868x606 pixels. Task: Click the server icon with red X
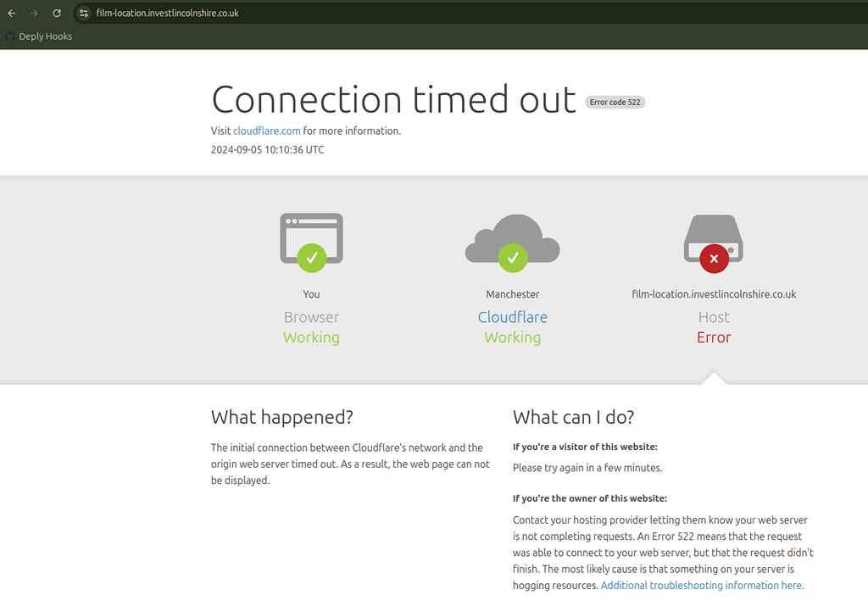click(x=714, y=243)
